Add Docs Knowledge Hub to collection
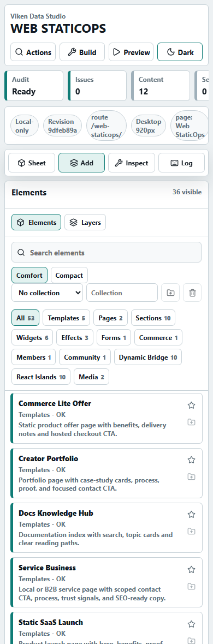The height and width of the screenshot is (644, 213). tap(191, 532)
